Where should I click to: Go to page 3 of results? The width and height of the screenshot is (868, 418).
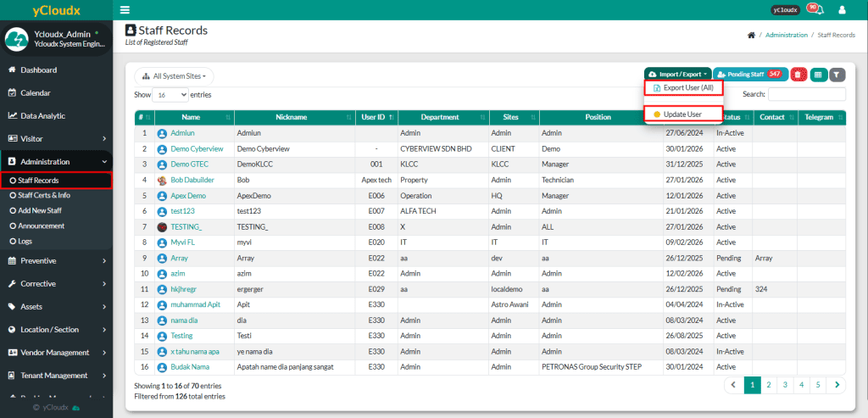[x=785, y=385]
